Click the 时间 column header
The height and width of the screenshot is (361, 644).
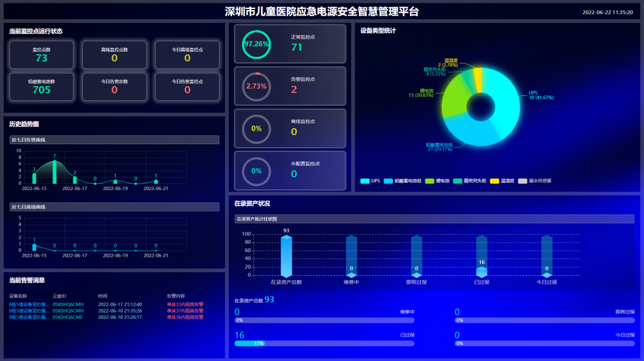pyautogui.click(x=103, y=296)
